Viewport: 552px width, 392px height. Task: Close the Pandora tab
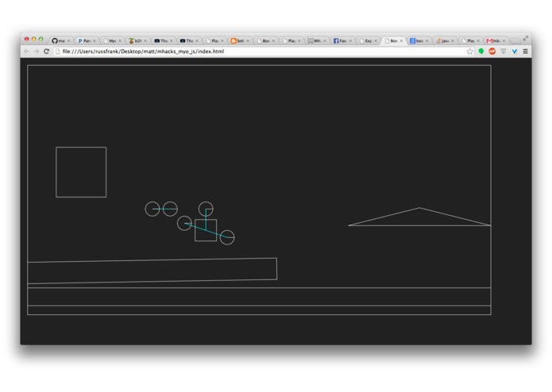[95, 40]
